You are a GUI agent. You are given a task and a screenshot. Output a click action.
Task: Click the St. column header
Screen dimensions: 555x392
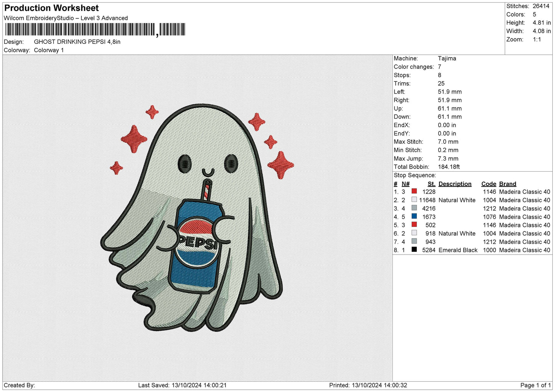point(432,184)
